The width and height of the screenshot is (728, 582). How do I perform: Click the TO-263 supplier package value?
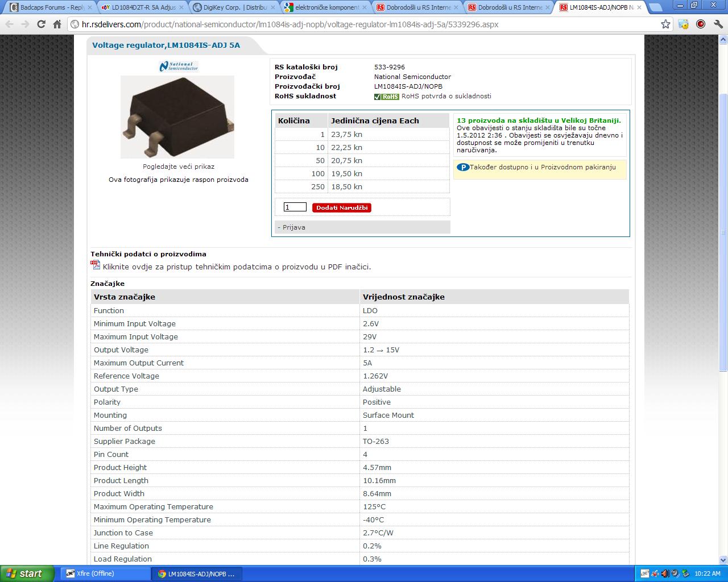click(x=376, y=441)
